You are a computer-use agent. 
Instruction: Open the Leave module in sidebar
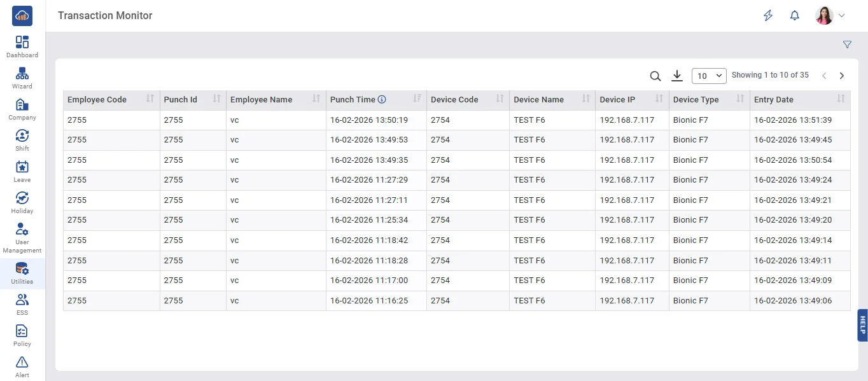22,171
